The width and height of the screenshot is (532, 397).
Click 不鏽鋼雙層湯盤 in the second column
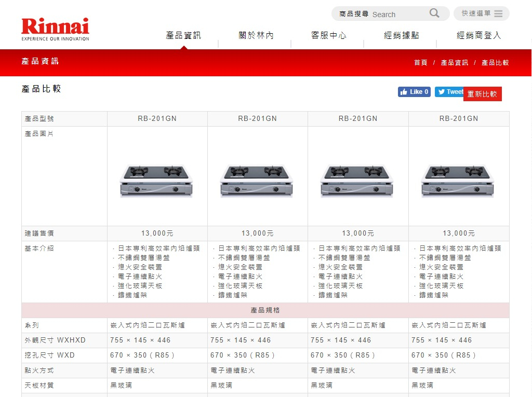click(x=244, y=257)
